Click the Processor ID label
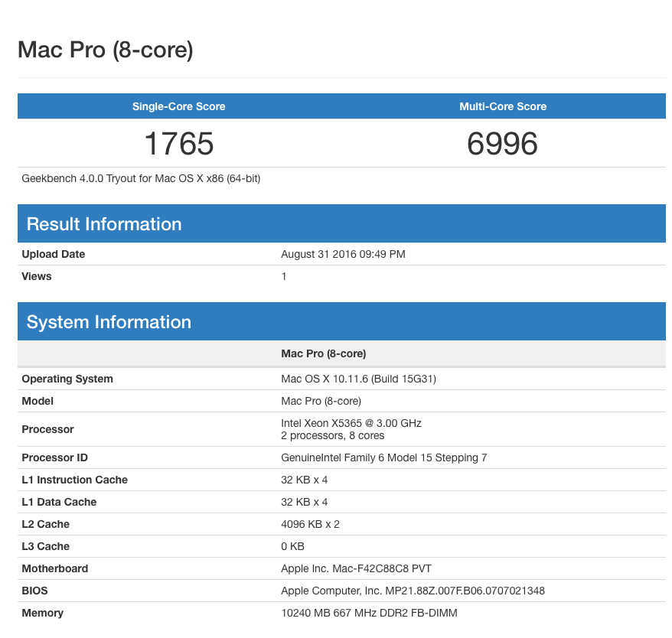Screen dimensions: 672x638 [54, 457]
